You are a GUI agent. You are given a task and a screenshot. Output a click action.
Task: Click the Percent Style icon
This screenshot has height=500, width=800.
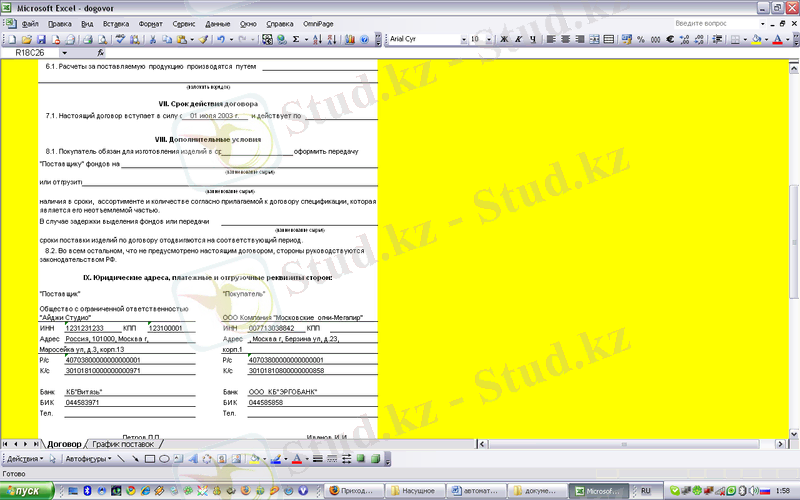640,39
